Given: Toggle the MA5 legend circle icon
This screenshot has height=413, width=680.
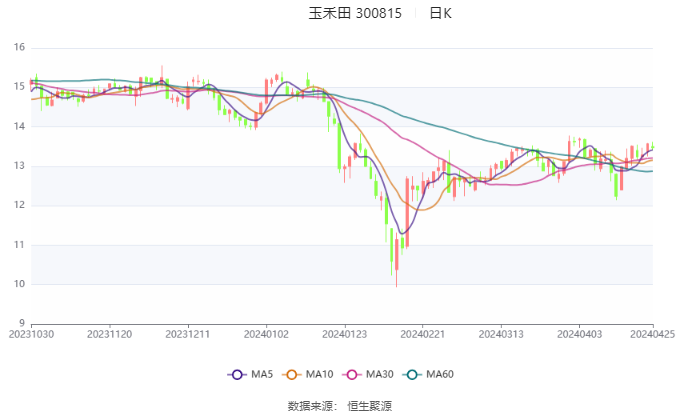Looking at the screenshot, I should coord(237,375).
